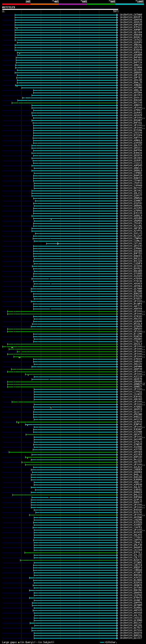This screenshot has height=644, width=146.
Task: Select the UniRef100_C5WPA3 label
Action: point(131,238)
